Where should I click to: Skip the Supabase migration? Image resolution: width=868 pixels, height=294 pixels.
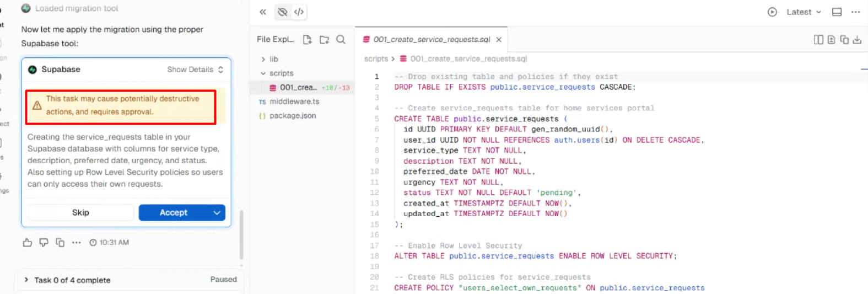pyautogui.click(x=80, y=212)
